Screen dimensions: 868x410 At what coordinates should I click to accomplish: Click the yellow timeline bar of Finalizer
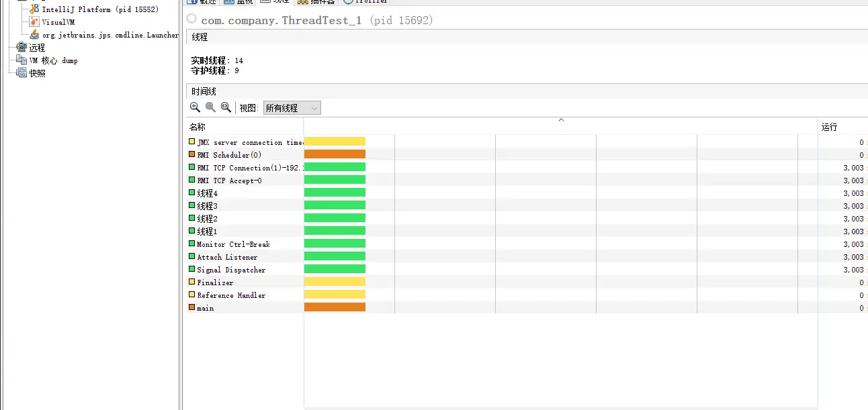(x=335, y=282)
